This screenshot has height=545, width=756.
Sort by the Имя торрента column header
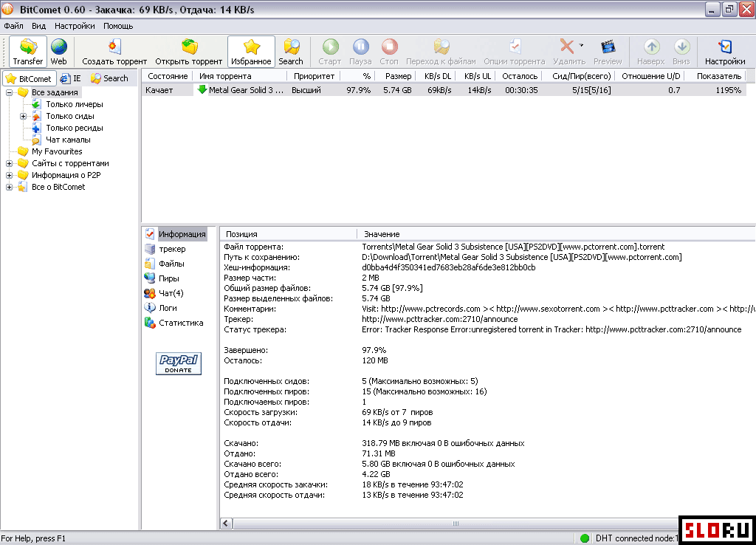tap(240, 76)
